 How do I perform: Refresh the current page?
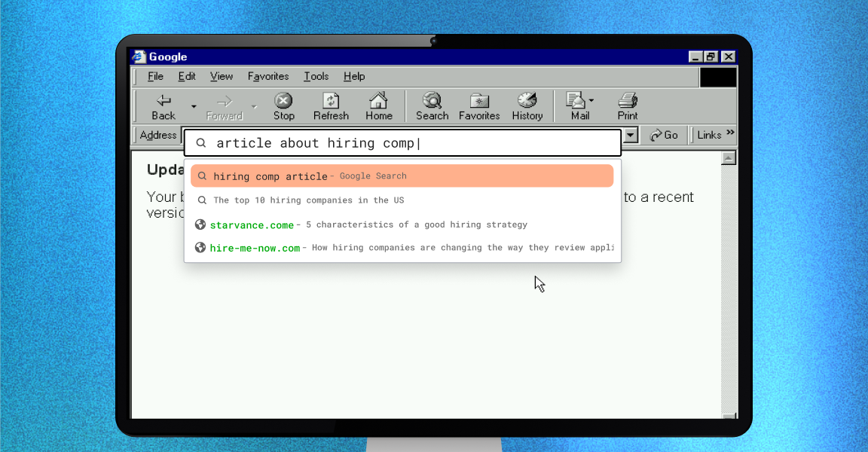[x=331, y=107]
